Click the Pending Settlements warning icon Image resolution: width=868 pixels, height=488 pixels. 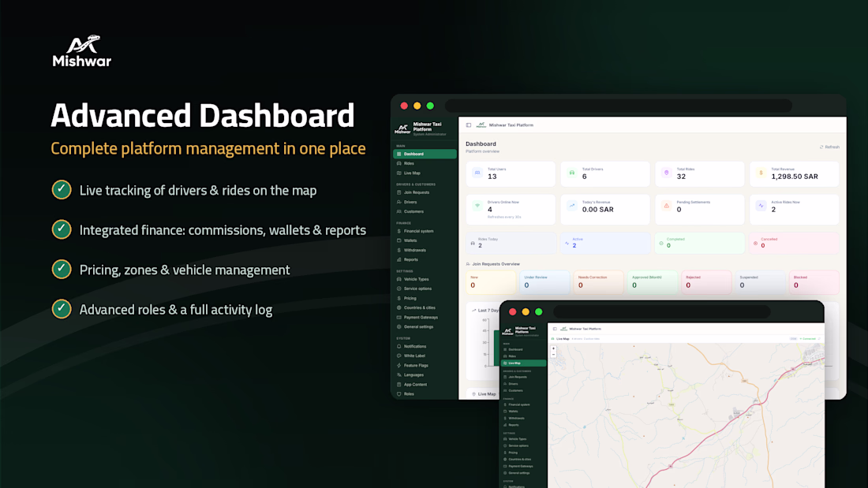click(667, 206)
